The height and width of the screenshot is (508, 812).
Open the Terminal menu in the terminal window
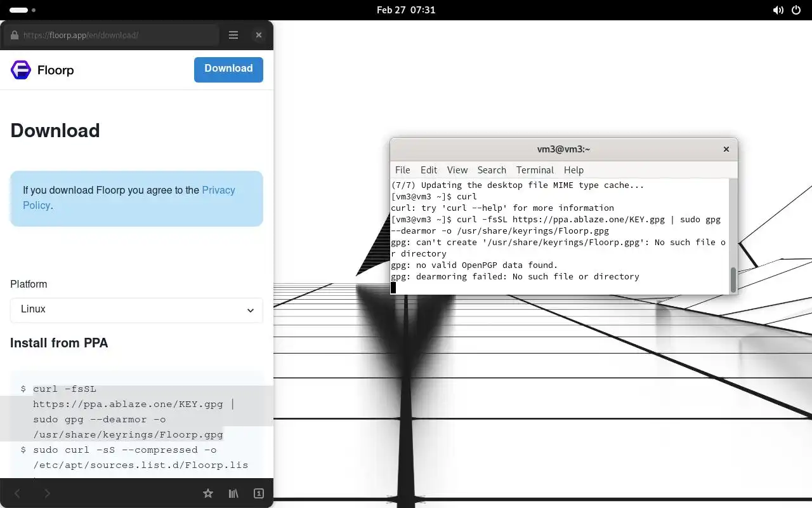click(535, 170)
